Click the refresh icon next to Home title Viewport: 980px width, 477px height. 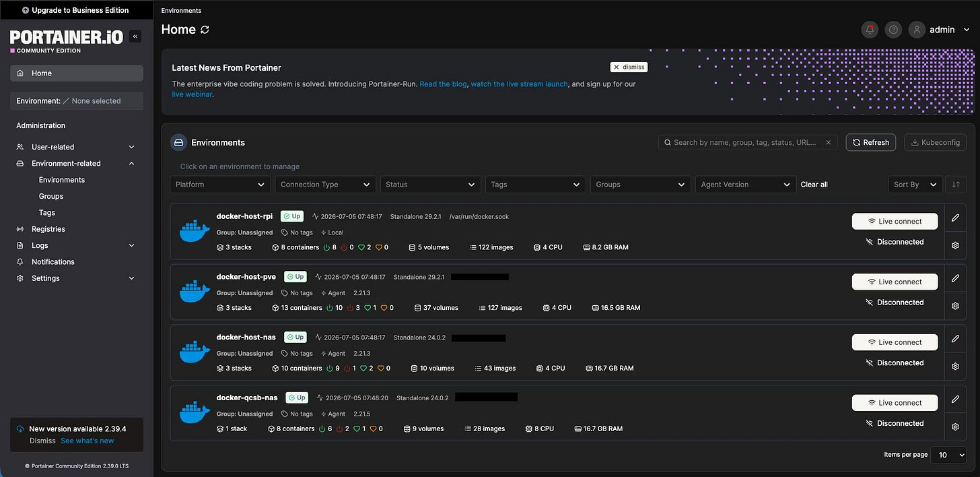click(x=205, y=30)
